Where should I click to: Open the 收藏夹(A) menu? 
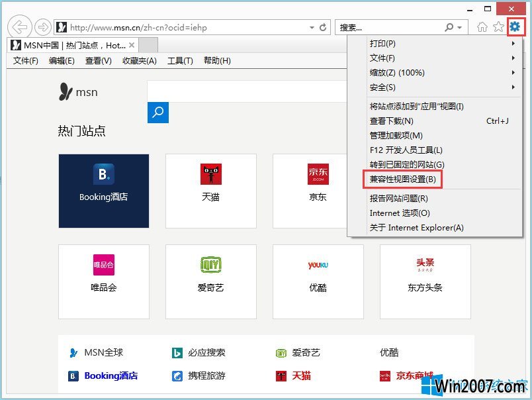coord(139,61)
